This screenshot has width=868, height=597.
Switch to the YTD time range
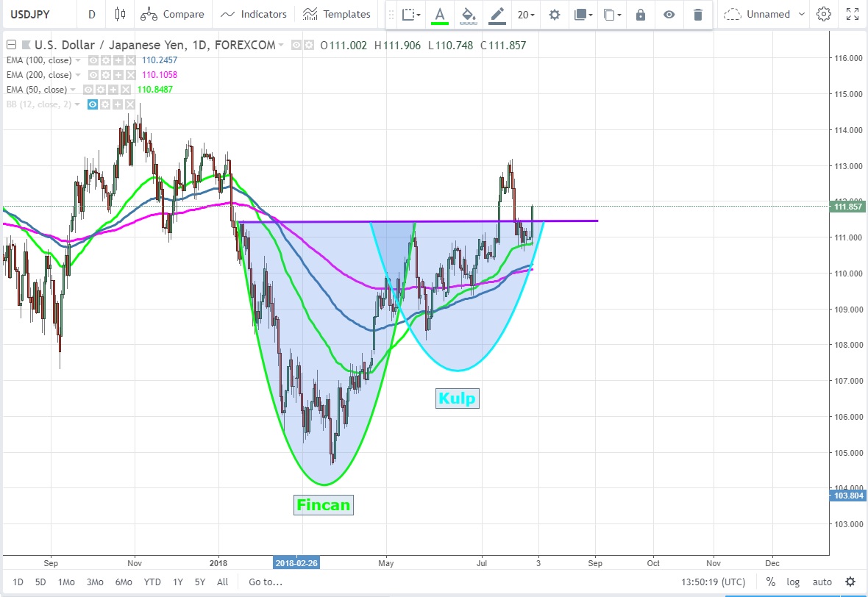click(152, 582)
